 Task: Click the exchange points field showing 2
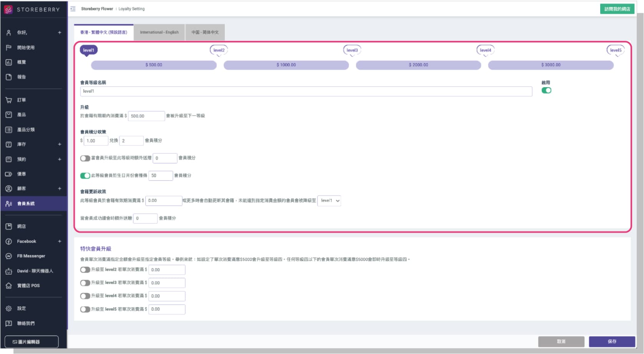coord(131,141)
